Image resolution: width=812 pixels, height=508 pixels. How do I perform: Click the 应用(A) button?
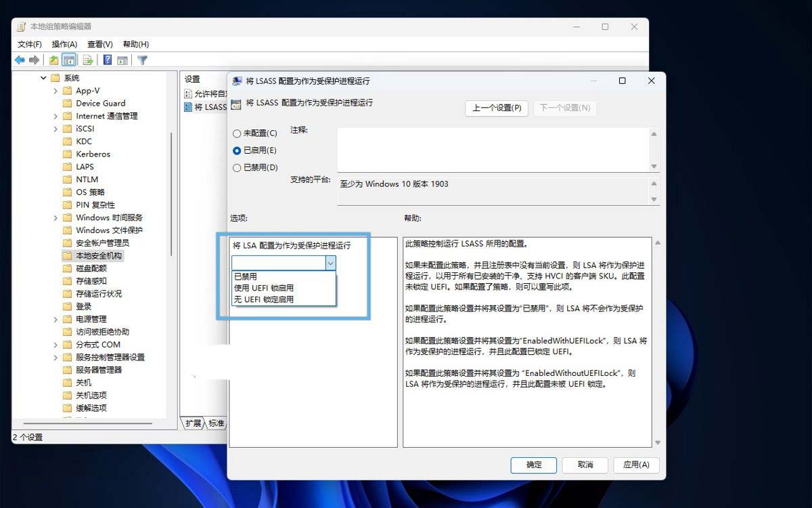point(635,465)
